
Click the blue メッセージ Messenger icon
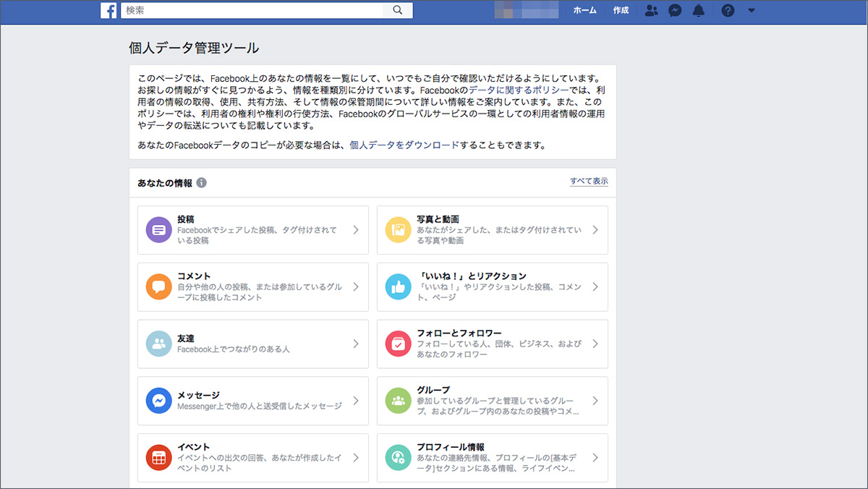tap(159, 401)
